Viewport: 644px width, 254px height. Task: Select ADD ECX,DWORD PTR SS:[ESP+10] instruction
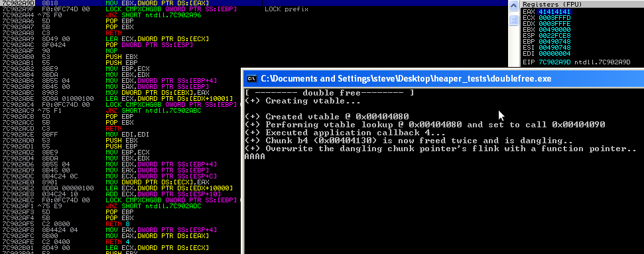[162, 194]
